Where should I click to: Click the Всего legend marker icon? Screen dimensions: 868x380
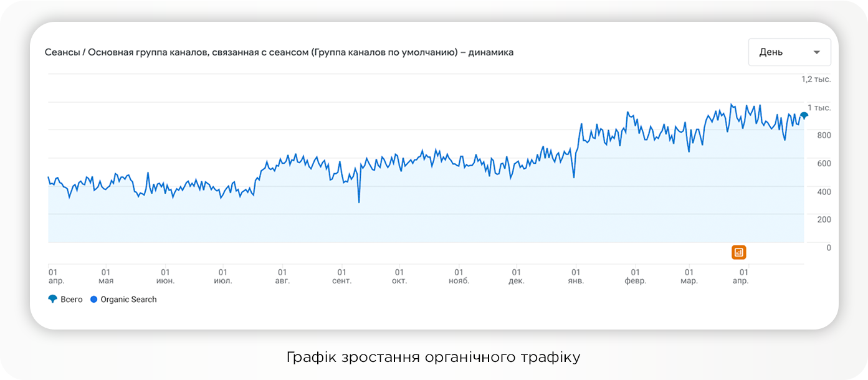click(52, 299)
